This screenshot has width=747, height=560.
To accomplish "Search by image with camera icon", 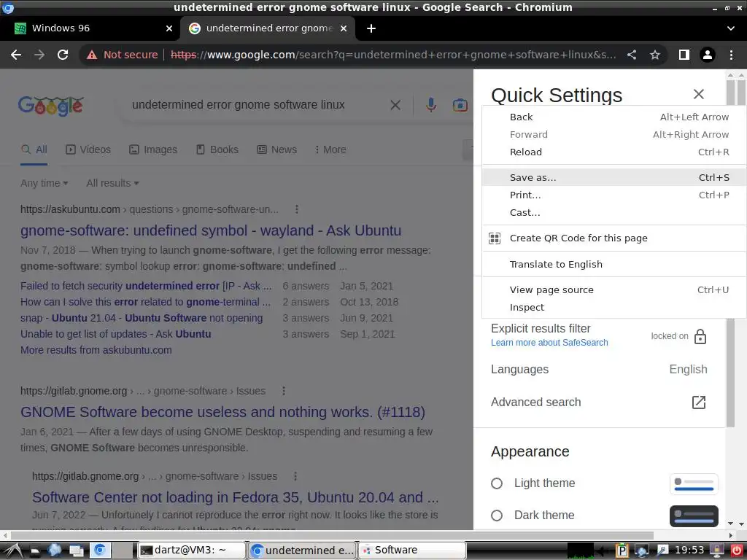I will (x=460, y=105).
